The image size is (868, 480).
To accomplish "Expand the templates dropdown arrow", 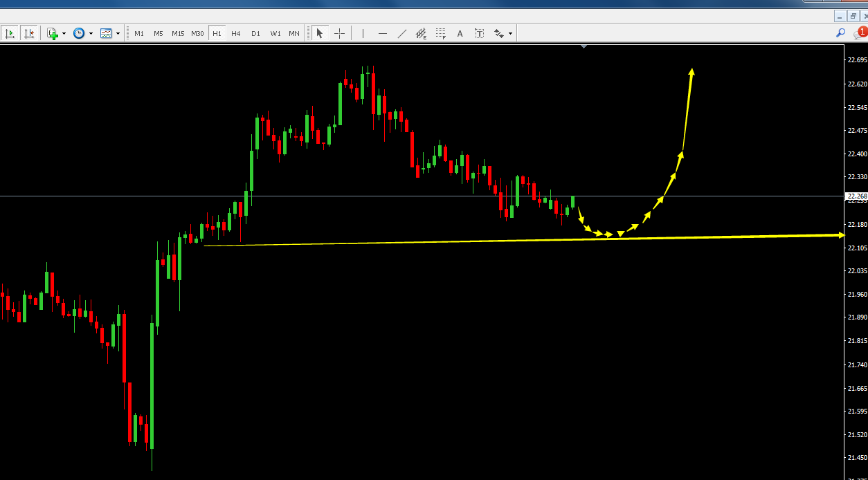I will pyautogui.click(x=118, y=33).
